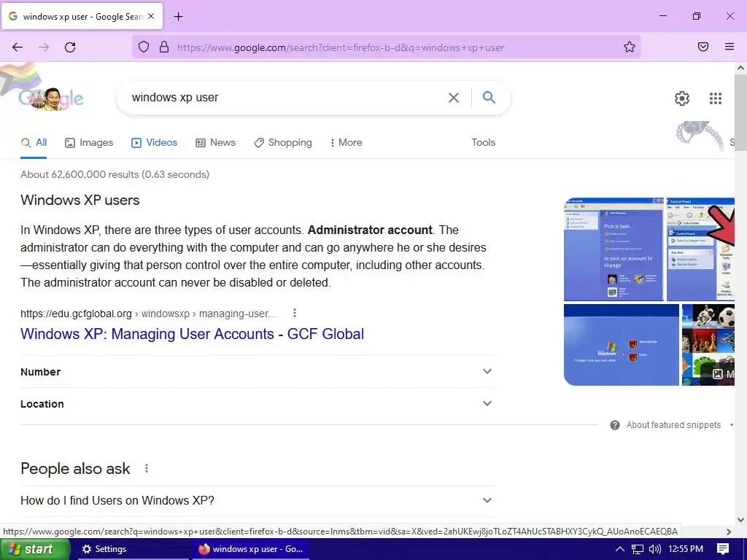Image resolution: width=747 pixels, height=560 pixels.
Task: Open result options for the gcfglobal result
Action: tap(295, 313)
